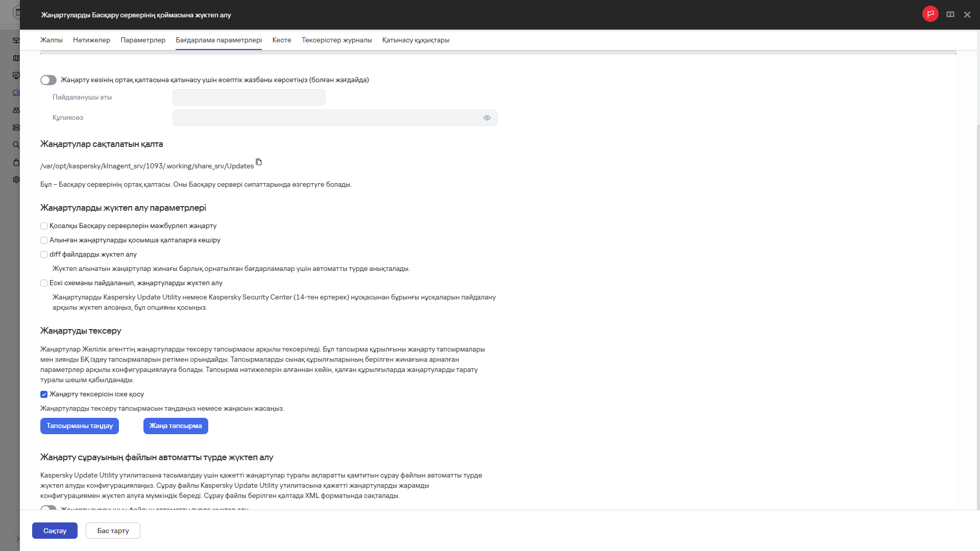980x551 pixels.
Task: Click the 'Пайдаланушы аты' input field
Action: 249,97
